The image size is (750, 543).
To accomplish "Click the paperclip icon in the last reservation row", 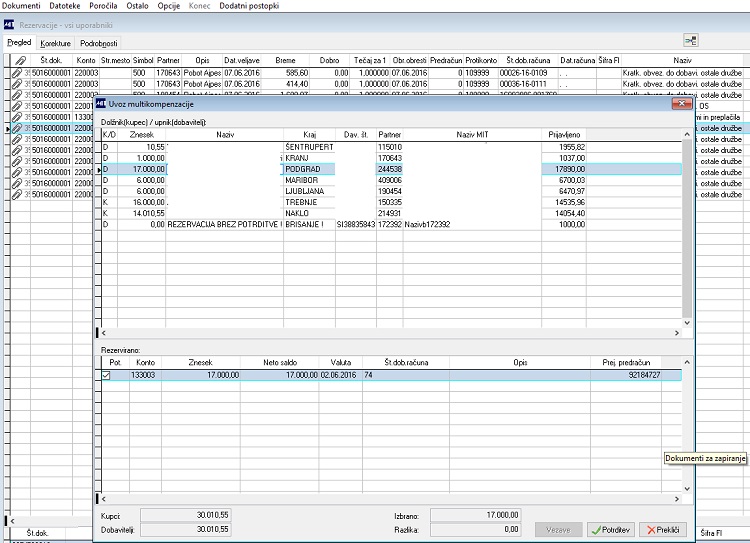I will coord(17,195).
